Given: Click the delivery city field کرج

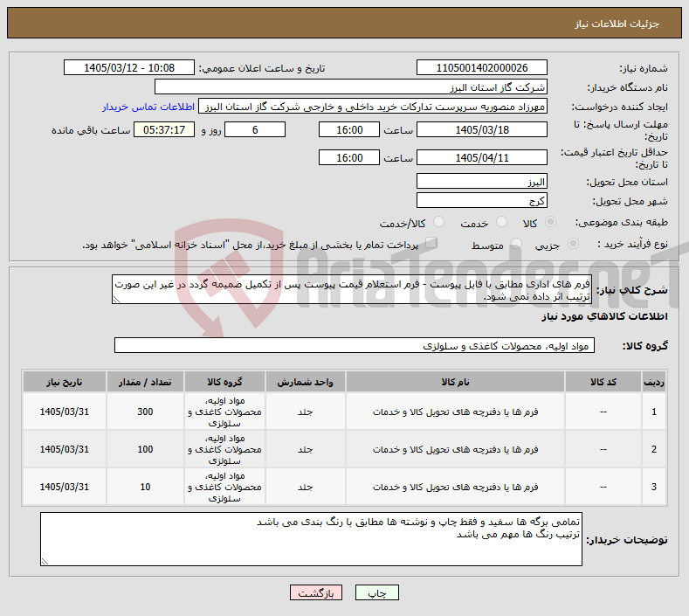Looking at the screenshot, I should [x=481, y=200].
